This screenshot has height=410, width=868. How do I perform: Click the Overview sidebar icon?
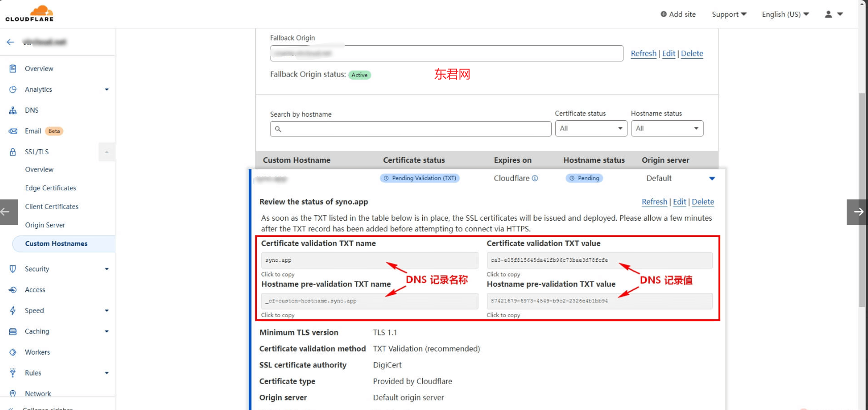click(13, 69)
